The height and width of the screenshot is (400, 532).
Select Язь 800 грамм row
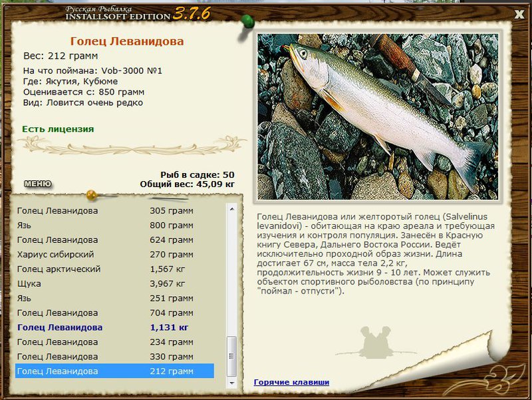114,225
